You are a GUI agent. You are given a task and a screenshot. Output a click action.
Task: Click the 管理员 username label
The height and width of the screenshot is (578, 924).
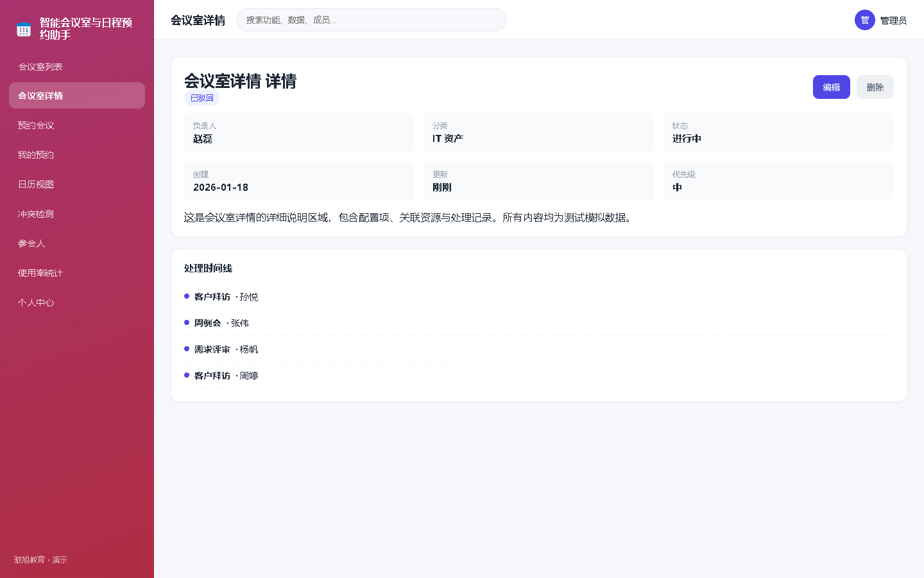[x=893, y=21]
